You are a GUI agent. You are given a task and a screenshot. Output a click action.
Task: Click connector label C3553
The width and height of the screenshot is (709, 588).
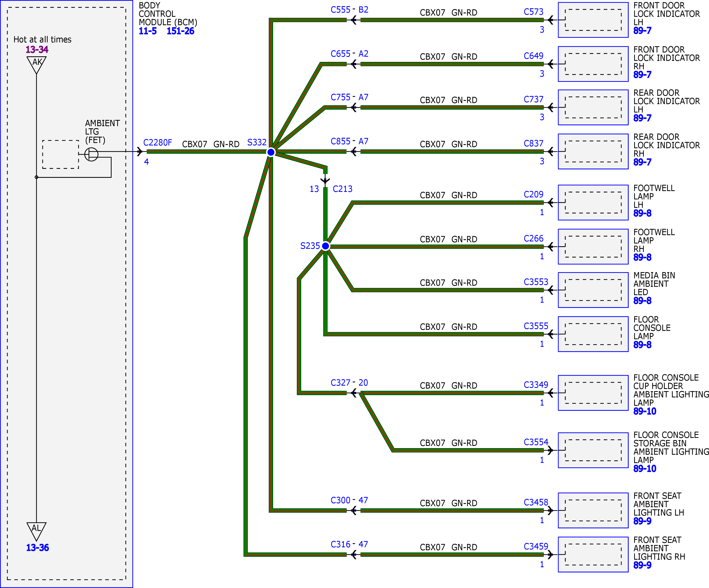pyautogui.click(x=536, y=282)
